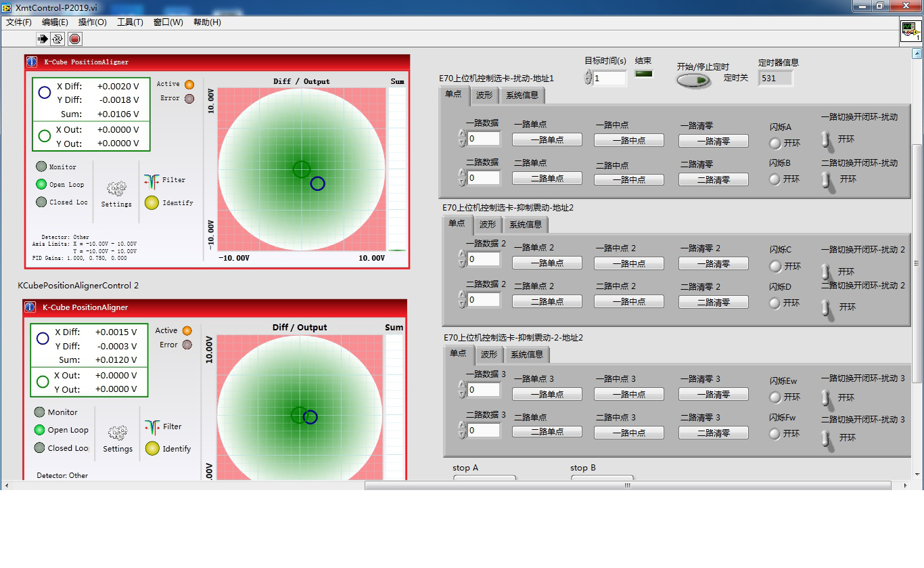Open the 编辑(E) menu
Image resolution: width=924 pixels, height=568 pixels.
click(x=55, y=22)
